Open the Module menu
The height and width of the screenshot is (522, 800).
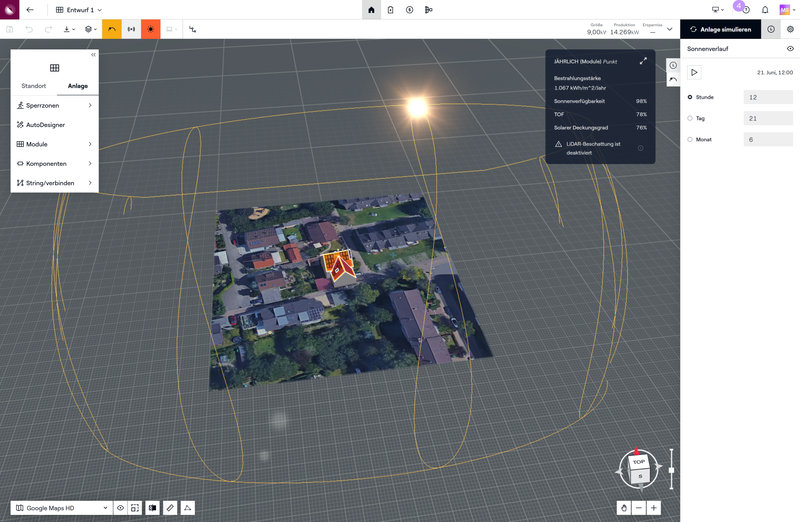55,144
